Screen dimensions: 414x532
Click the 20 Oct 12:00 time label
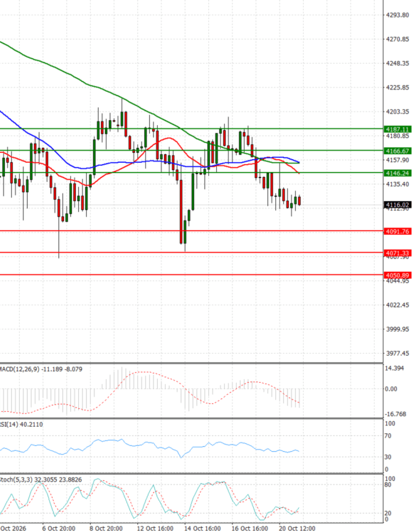297,528
